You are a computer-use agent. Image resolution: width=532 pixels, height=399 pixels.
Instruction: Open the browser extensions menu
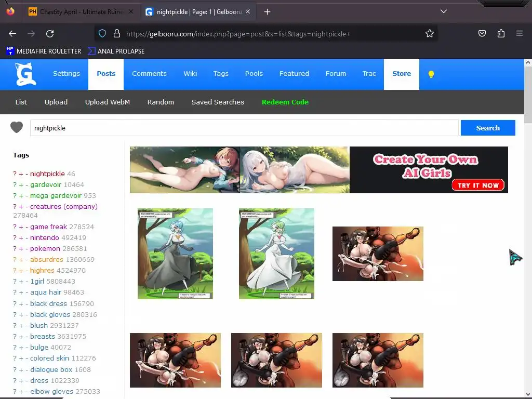point(501,33)
